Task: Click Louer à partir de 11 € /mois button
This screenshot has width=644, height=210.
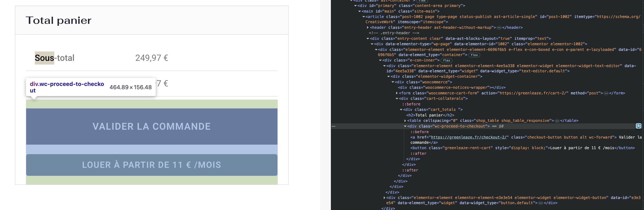Action: [152, 165]
